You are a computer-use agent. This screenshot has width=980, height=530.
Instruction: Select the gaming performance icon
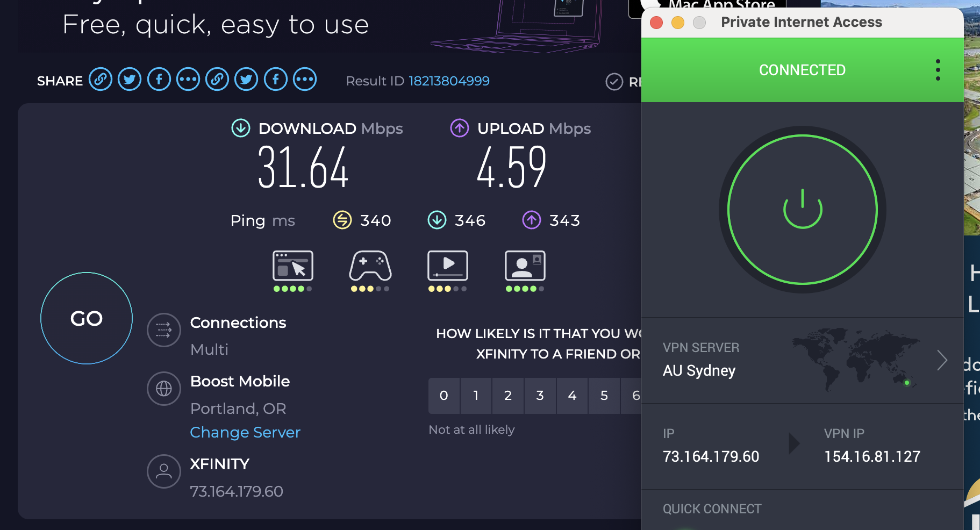click(x=370, y=267)
